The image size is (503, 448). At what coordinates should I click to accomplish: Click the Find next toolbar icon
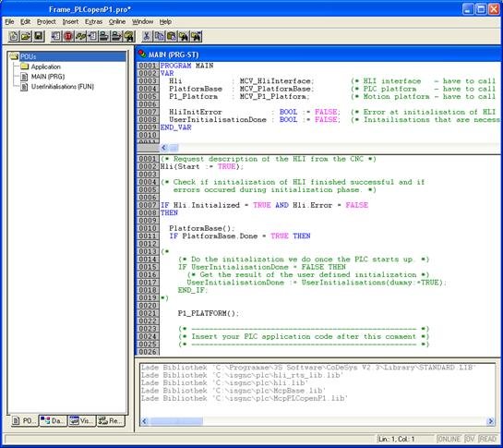tap(197, 36)
